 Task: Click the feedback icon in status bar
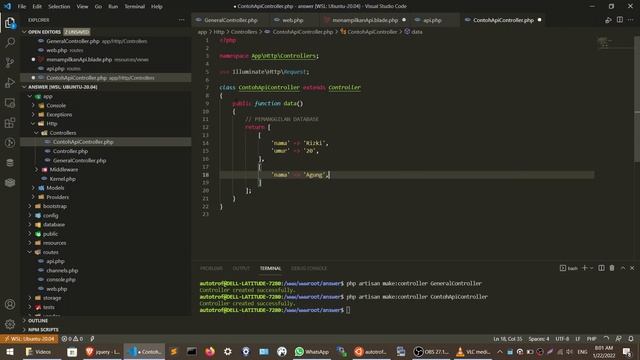(x=619, y=339)
